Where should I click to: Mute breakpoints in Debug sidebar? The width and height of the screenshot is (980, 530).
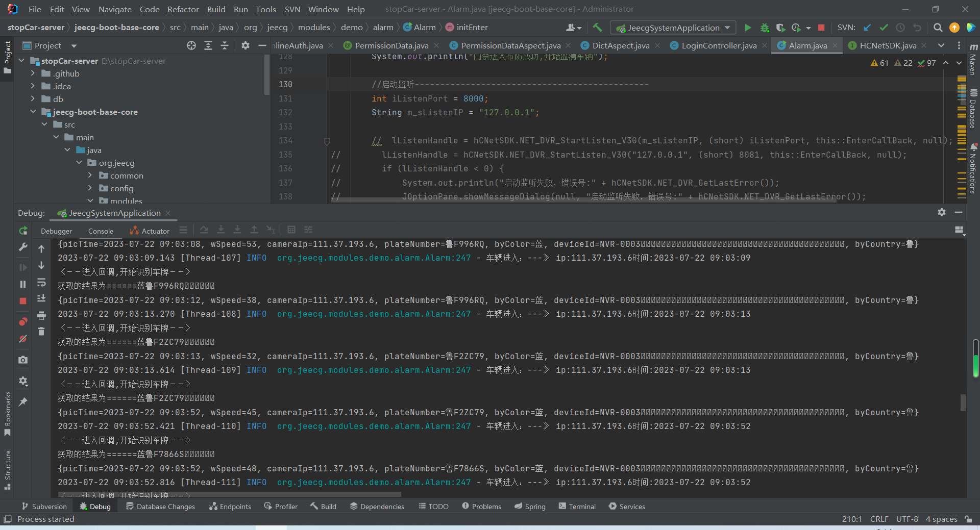23,339
